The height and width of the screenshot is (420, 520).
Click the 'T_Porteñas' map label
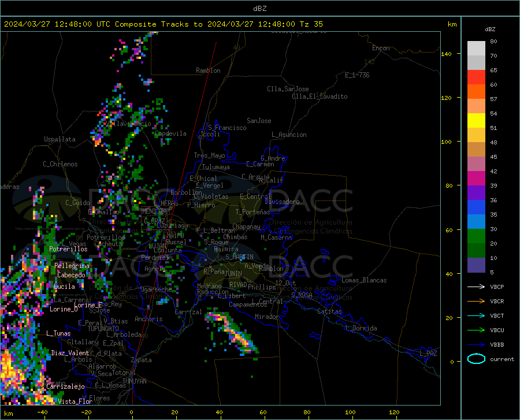(252, 212)
